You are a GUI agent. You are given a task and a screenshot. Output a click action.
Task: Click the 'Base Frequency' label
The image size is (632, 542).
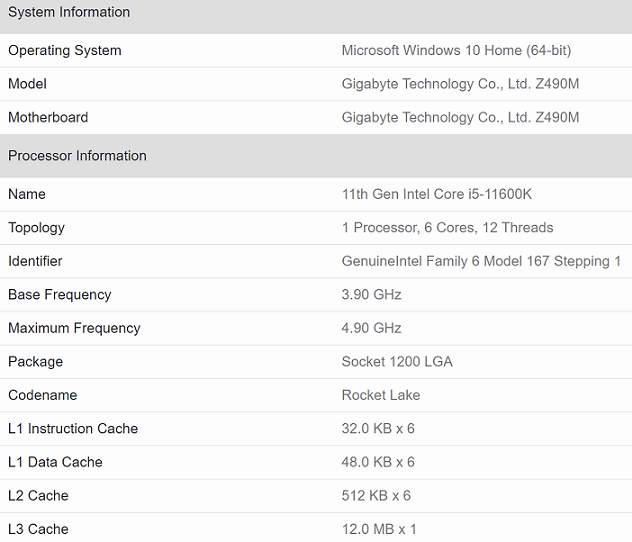tap(60, 295)
